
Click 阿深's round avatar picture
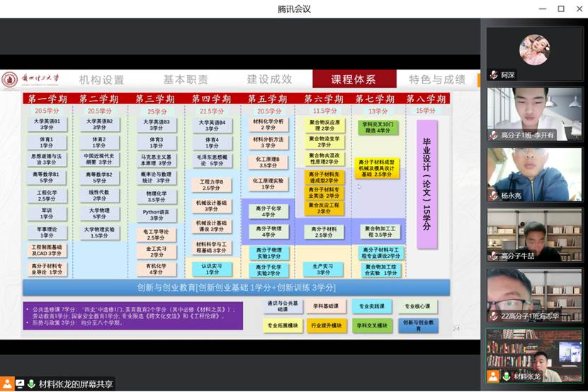(534, 50)
